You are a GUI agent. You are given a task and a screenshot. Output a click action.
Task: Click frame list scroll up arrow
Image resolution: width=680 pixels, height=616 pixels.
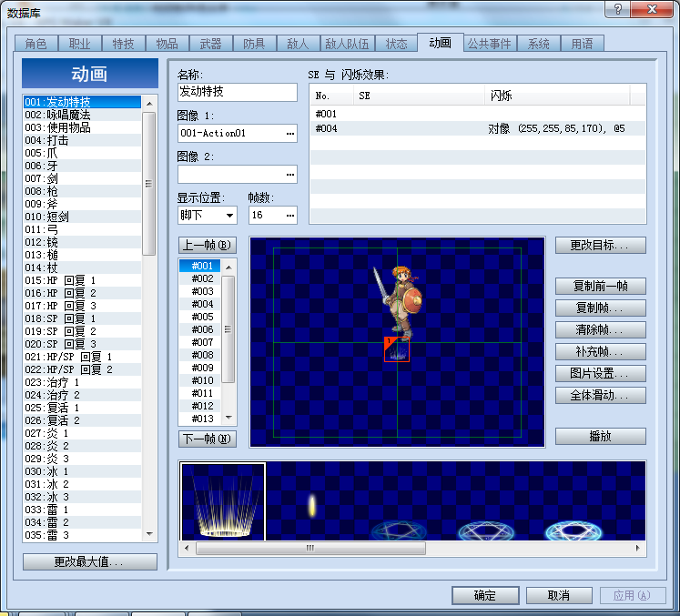228,267
